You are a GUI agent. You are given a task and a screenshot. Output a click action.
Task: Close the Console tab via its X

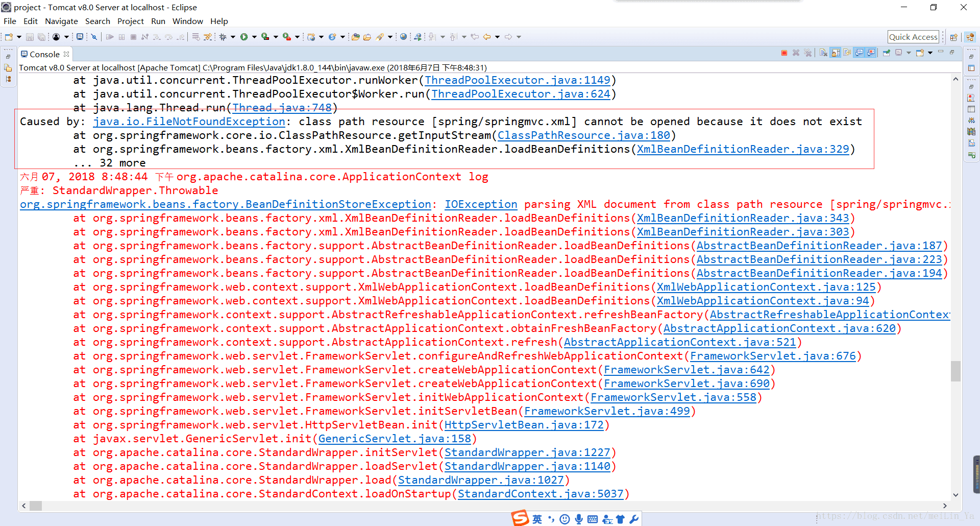point(66,54)
